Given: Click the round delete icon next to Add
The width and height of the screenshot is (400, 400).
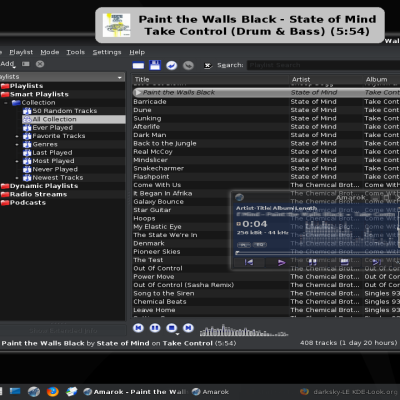Looking at the screenshot, I should pos(40,64).
